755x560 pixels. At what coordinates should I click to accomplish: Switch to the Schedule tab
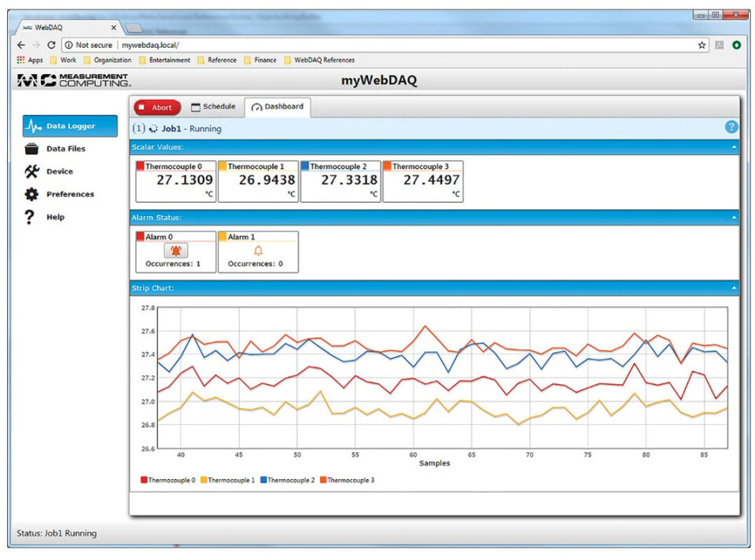[x=213, y=107]
